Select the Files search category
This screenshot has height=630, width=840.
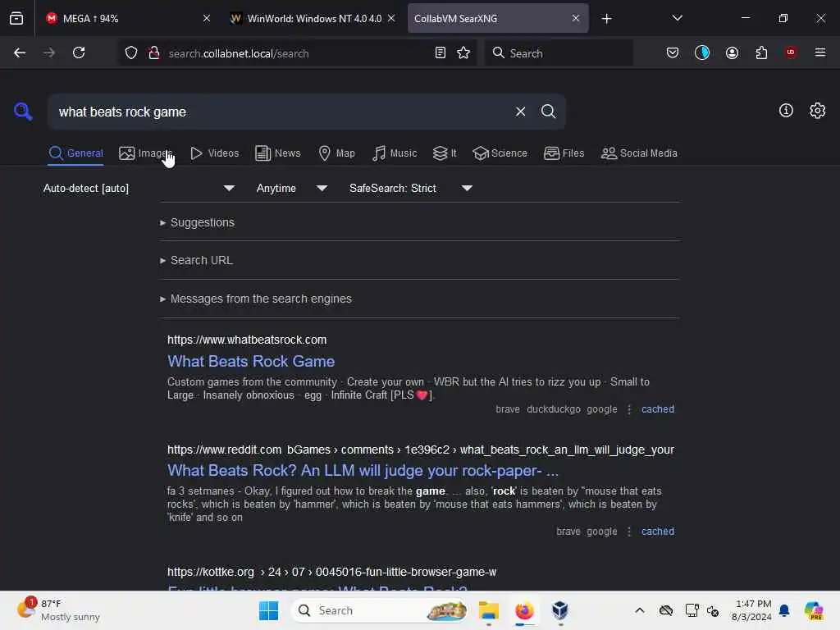coord(564,153)
